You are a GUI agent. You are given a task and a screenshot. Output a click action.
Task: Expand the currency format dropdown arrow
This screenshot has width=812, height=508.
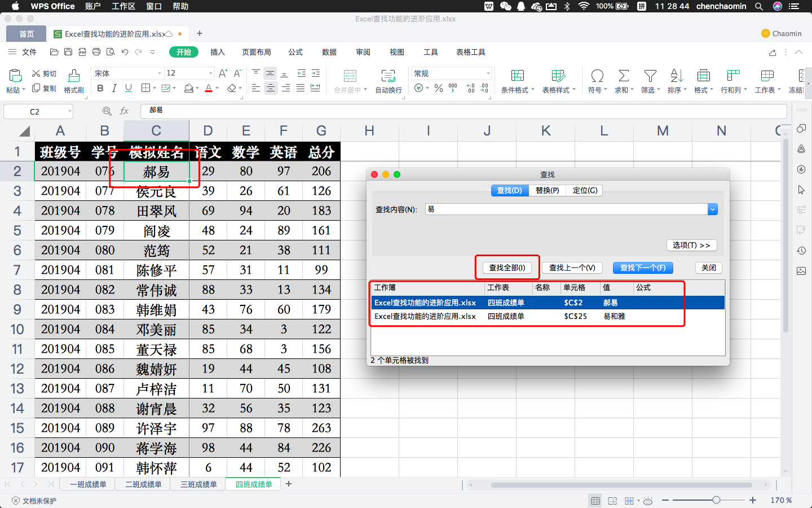[427, 88]
